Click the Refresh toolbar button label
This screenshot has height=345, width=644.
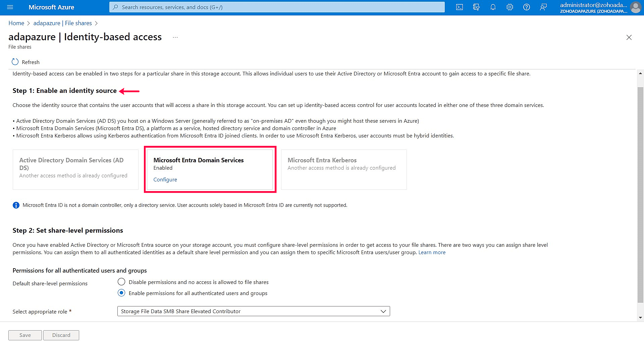(x=31, y=62)
